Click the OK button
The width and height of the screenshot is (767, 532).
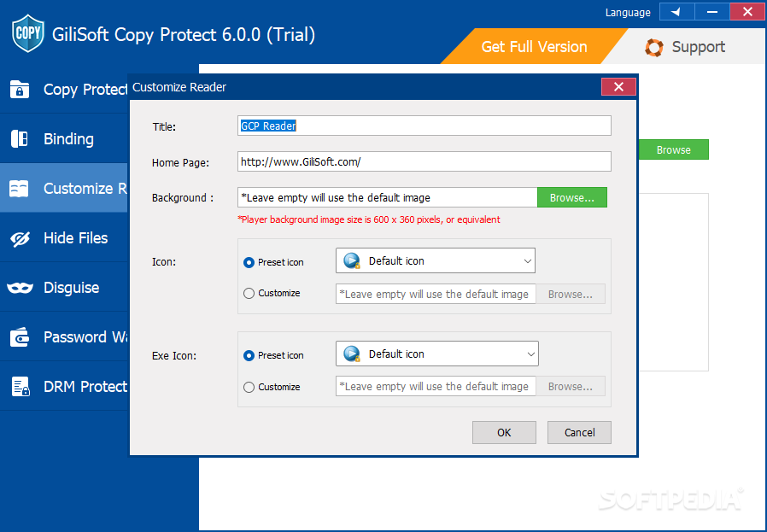[x=504, y=432]
